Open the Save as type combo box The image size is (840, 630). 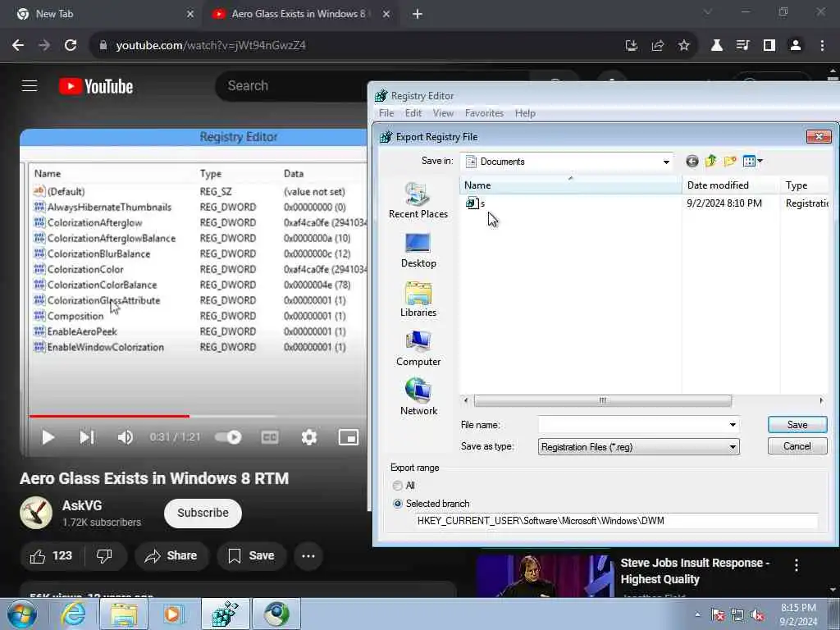tap(638, 447)
